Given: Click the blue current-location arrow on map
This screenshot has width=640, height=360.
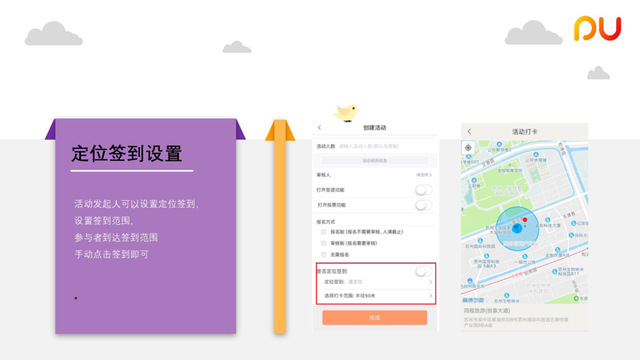Looking at the screenshot, I should pyautogui.click(x=517, y=228).
